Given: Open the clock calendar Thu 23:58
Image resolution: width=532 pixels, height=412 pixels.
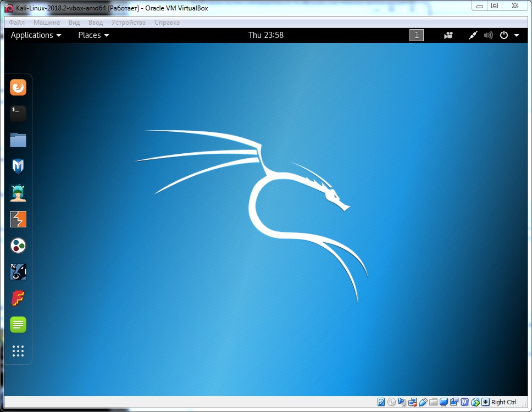Looking at the screenshot, I should [x=265, y=35].
